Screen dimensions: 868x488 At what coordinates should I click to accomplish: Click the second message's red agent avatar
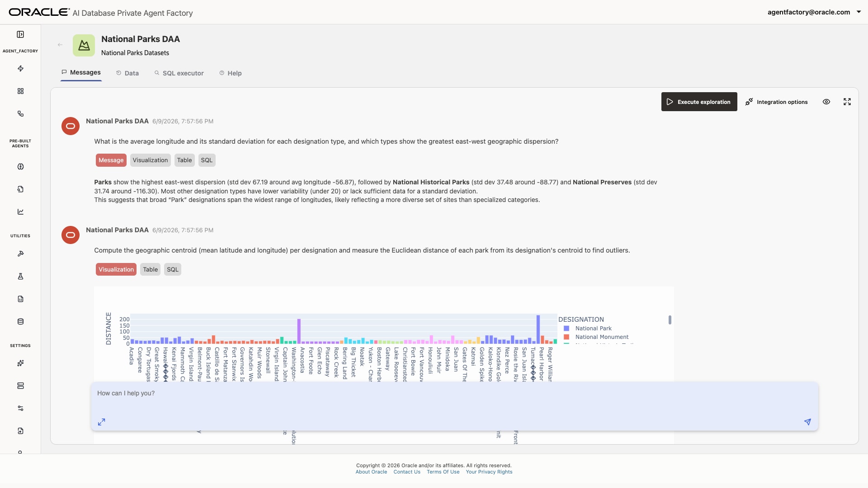pyautogui.click(x=71, y=235)
